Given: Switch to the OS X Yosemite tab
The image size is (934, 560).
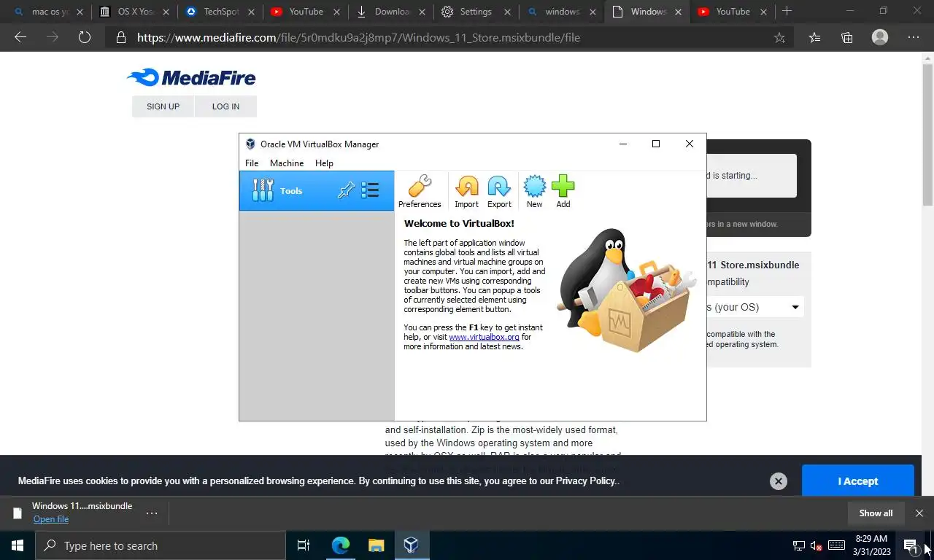Looking at the screenshot, I should (x=135, y=12).
